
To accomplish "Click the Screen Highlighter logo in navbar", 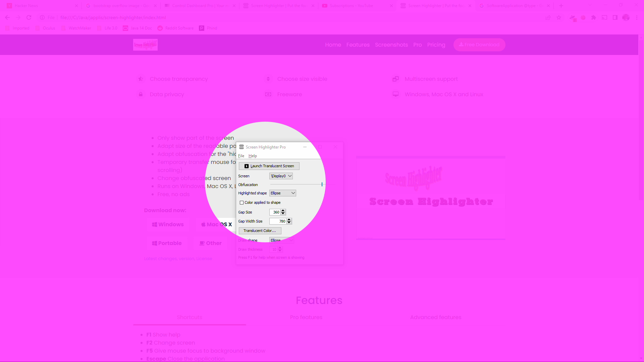I will tap(145, 45).
